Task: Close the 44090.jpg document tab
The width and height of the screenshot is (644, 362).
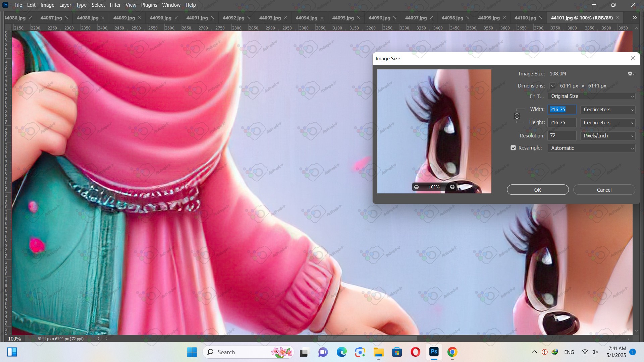Action: tap(176, 18)
